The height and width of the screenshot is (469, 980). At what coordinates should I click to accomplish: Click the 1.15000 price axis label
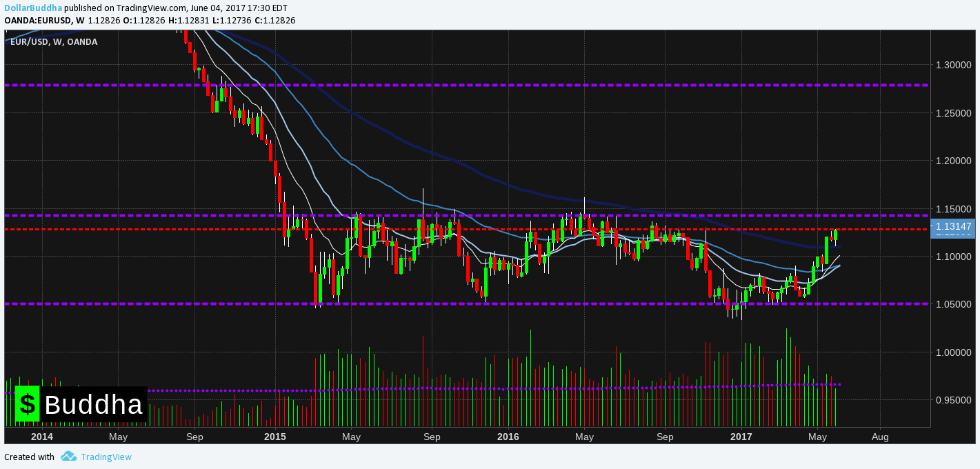coord(952,208)
